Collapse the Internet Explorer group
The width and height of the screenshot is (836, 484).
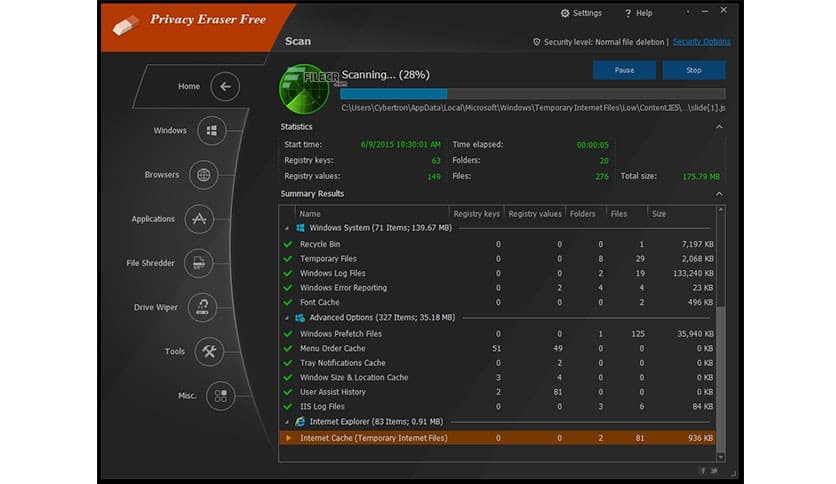click(x=287, y=422)
